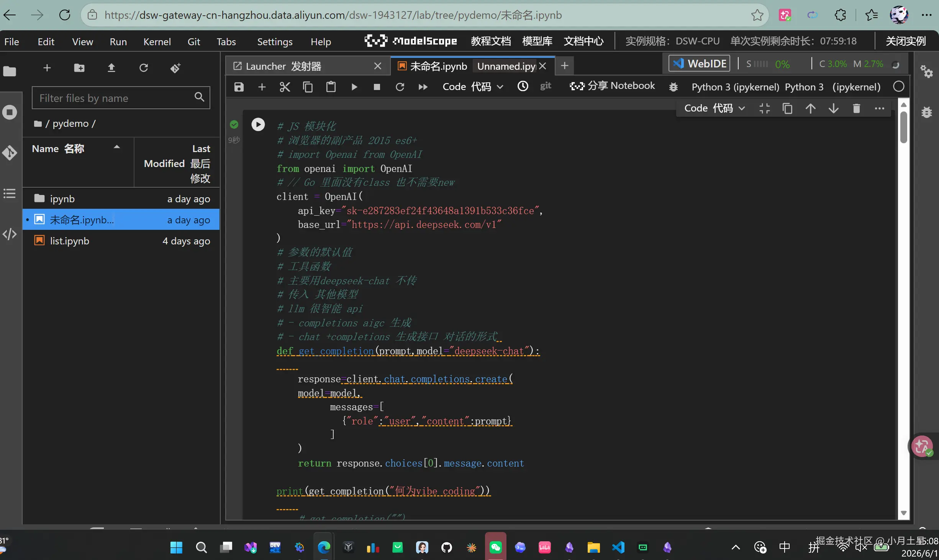939x560 pixels.
Task: Add a new launcher tab with plus
Action: [x=565, y=66]
